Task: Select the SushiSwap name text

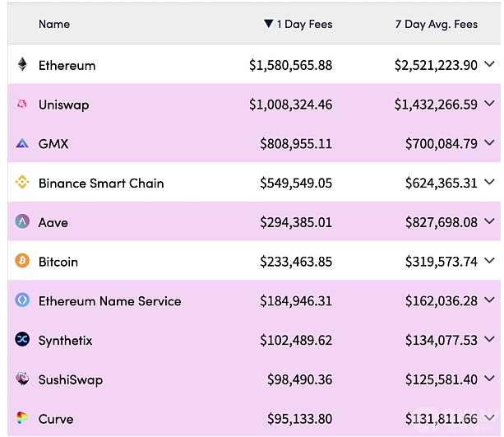Action: 71,380
